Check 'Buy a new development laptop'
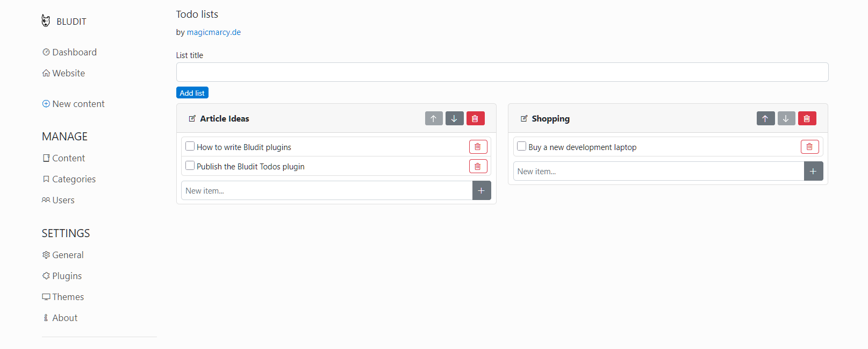The height and width of the screenshot is (349, 868). coord(521,146)
